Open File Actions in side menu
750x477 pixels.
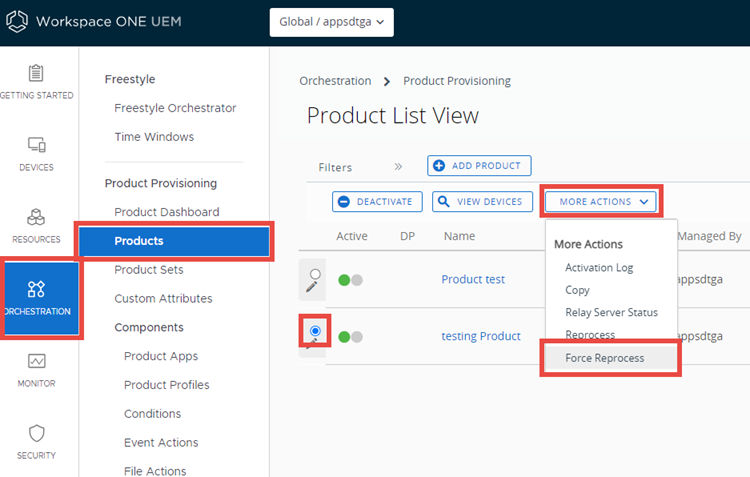[155, 471]
